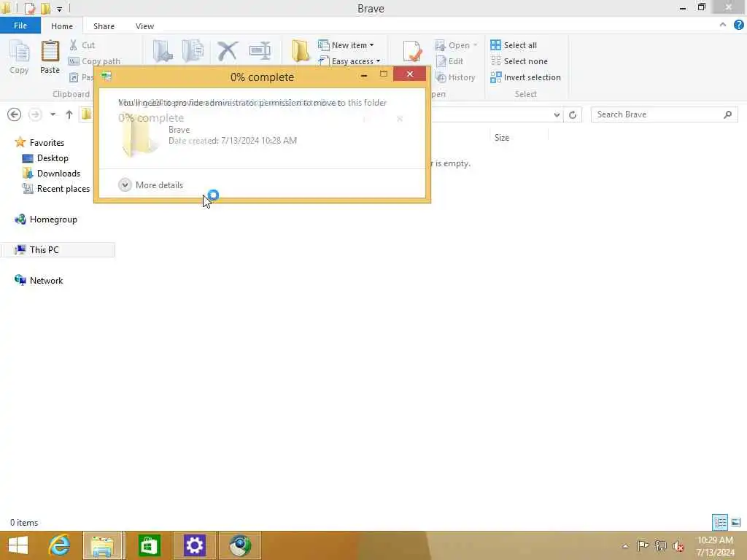This screenshot has height=560, width=747.
Task: Click the muted volume speaker icon
Action: (678, 545)
